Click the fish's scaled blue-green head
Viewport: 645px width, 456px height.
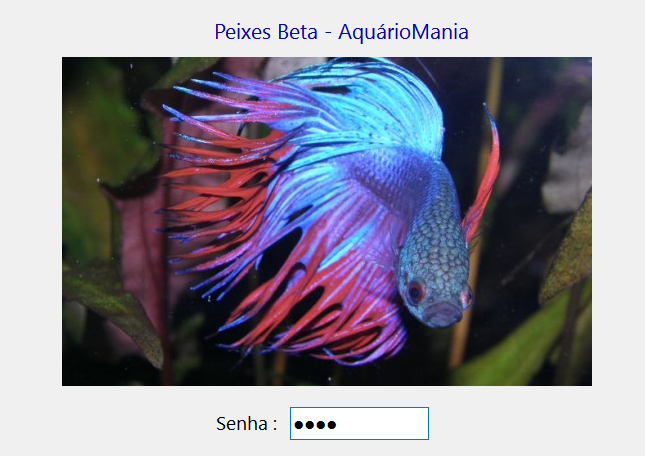click(434, 263)
